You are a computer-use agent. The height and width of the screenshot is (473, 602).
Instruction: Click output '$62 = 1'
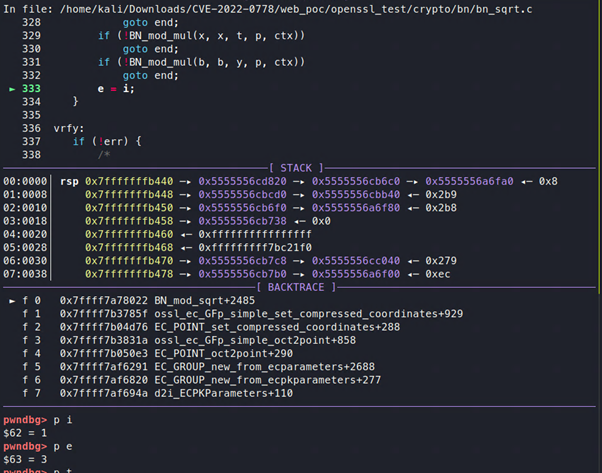[25, 433]
